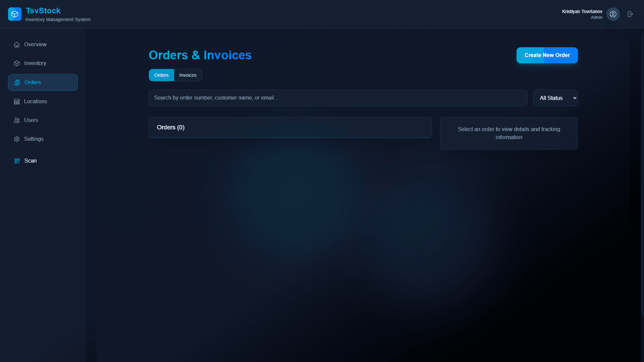Click the Users people icon
Image resolution: width=644 pixels, height=362 pixels.
click(x=17, y=120)
